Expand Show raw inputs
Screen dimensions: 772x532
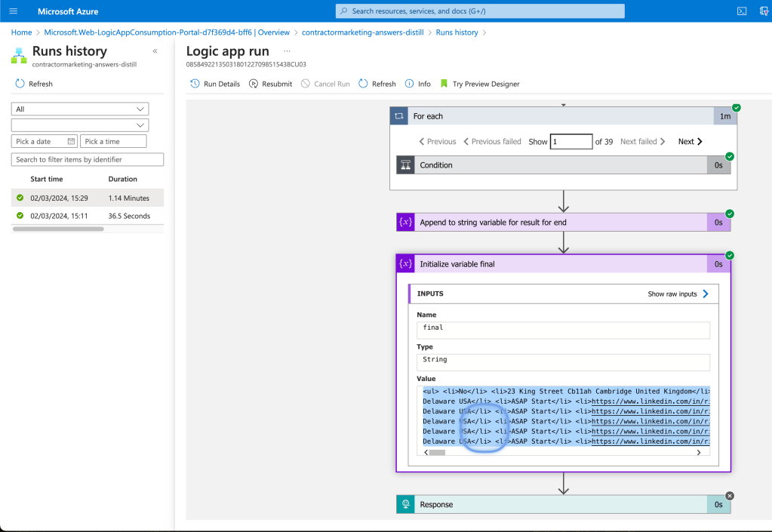678,294
